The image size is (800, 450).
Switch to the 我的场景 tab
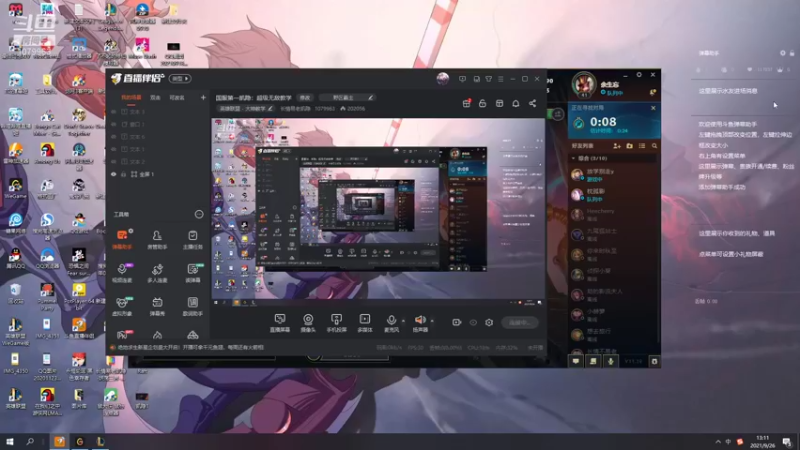coord(131,97)
